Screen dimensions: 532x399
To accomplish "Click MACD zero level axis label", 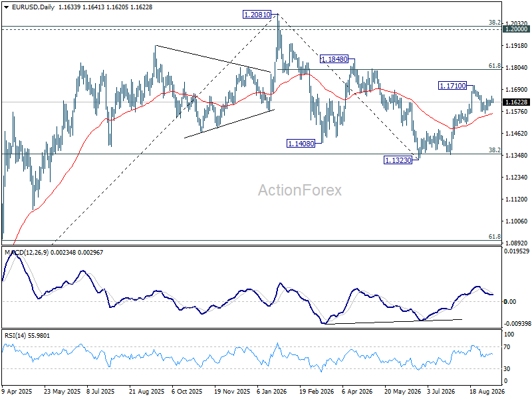I will (510, 302).
